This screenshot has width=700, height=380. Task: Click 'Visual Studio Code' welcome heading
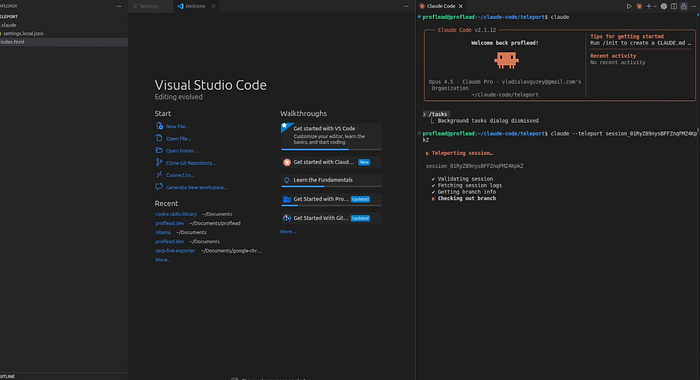210,85
